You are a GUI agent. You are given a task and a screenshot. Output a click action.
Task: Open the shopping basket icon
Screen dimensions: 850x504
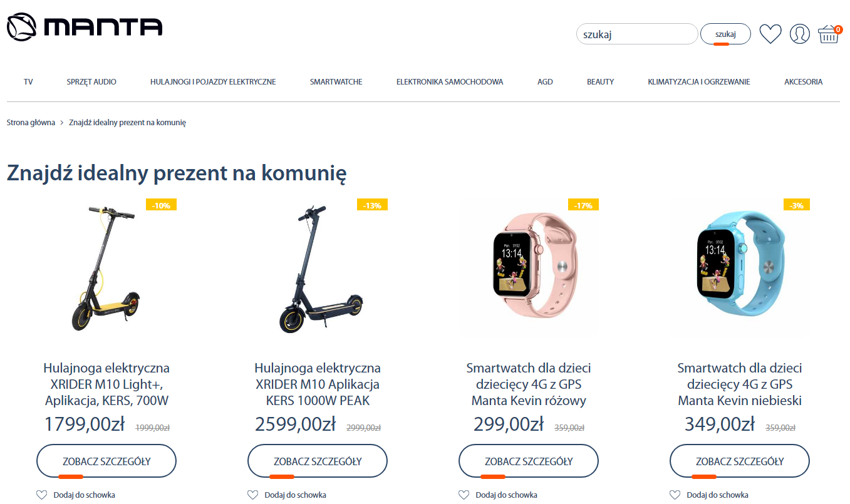pyautogui.click(x=829, y=34)
